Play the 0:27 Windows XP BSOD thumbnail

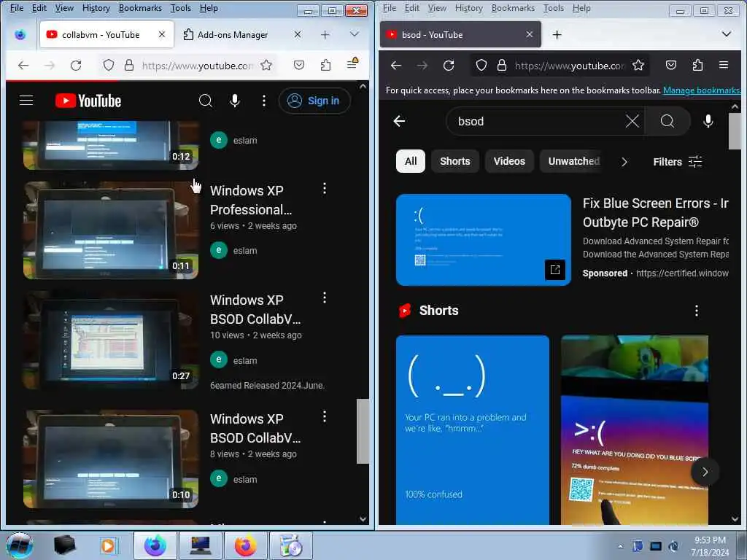point(111,340)
